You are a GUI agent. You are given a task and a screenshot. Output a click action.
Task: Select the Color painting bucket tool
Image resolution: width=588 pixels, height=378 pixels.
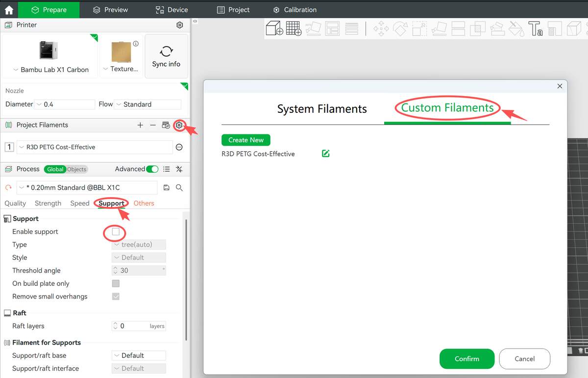[516, 28]
